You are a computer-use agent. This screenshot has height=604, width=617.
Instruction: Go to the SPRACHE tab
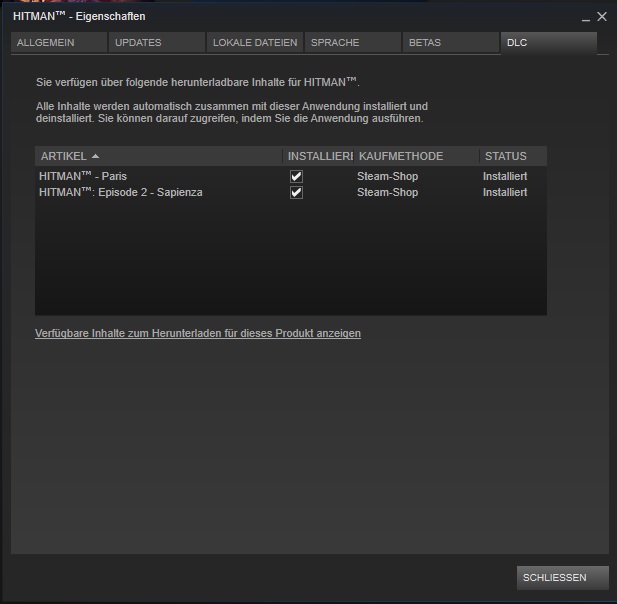(353, 42)
